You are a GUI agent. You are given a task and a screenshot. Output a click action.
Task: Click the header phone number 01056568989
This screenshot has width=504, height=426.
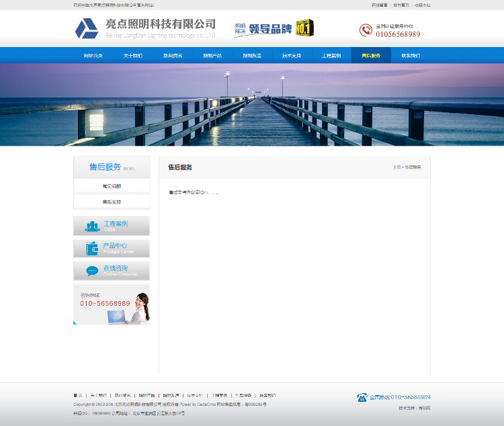pyautogui.click(x=398, y=34)
